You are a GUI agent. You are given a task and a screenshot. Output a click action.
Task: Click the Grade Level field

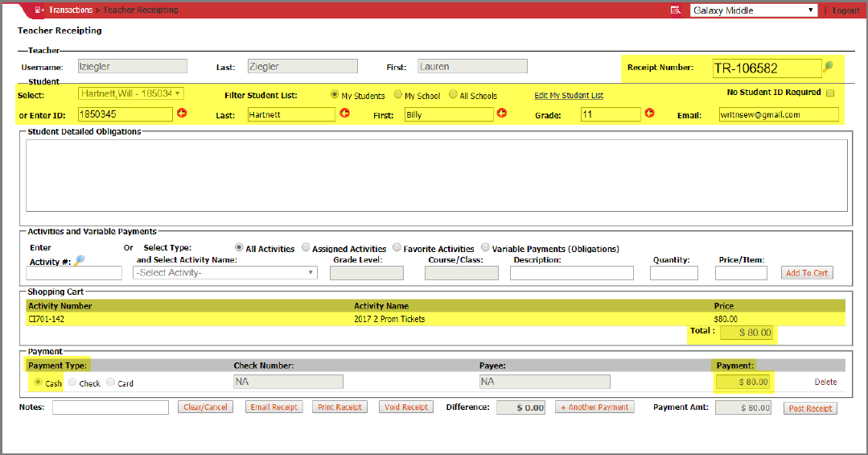[367, 273]
